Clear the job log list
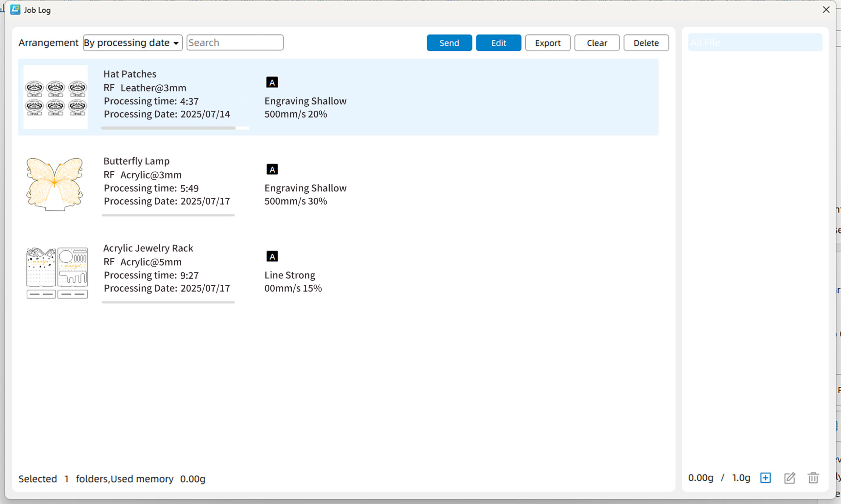This screenshot has height=504, width=841. coord(597,43)
